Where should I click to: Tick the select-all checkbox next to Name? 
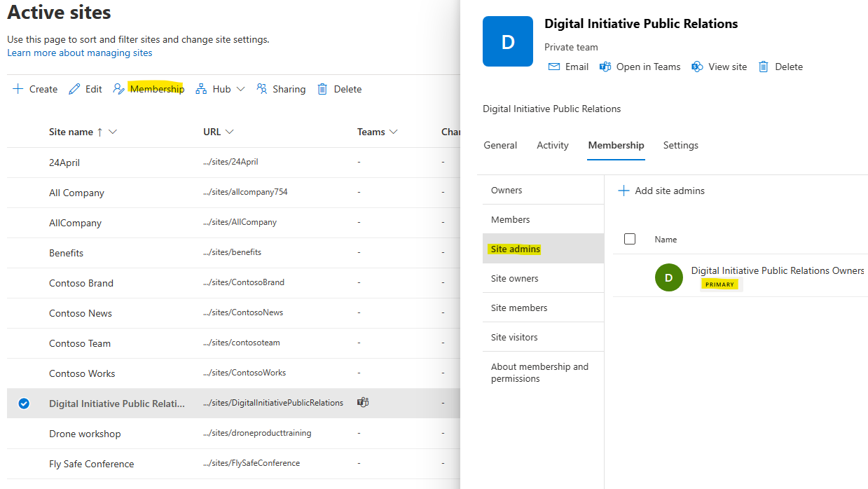coord(630,239)
